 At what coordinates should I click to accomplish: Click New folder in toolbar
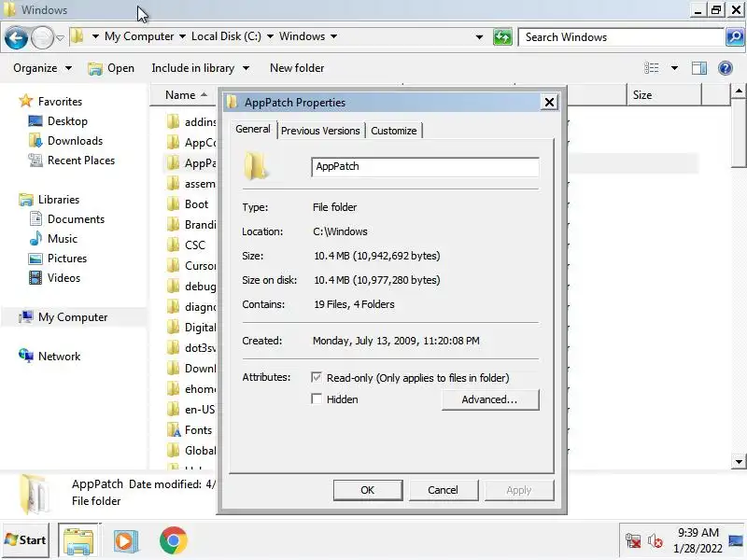(x=297, y=68)
